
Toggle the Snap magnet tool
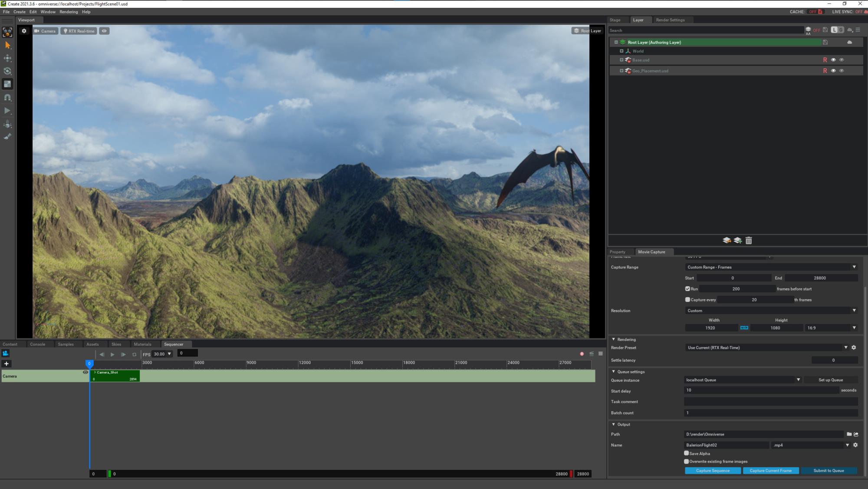coord(7,98)
